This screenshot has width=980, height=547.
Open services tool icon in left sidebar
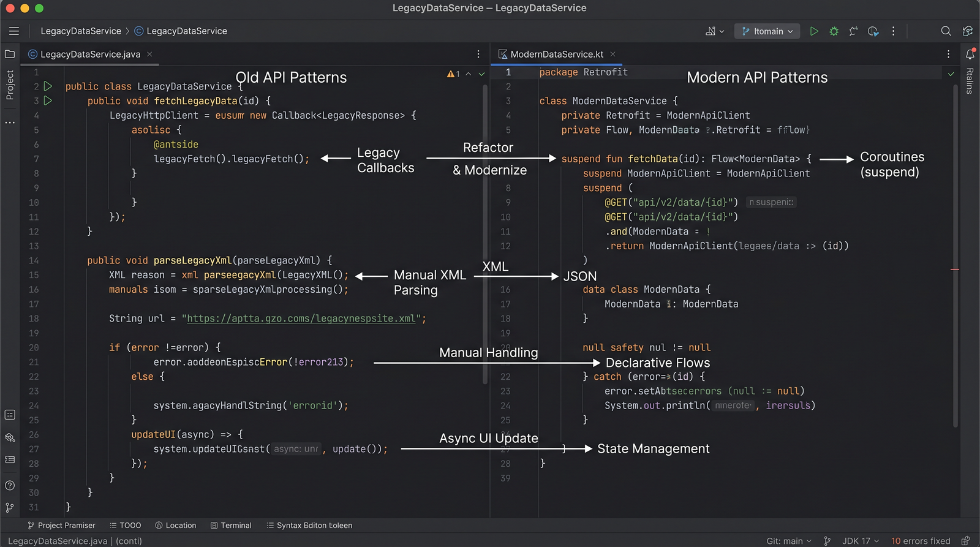(10, 437)
